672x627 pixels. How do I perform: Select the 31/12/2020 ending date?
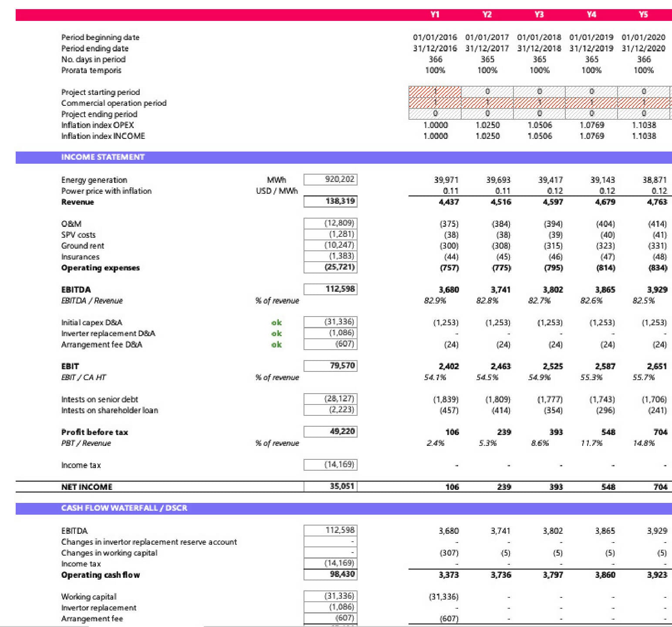pos(643,48)
